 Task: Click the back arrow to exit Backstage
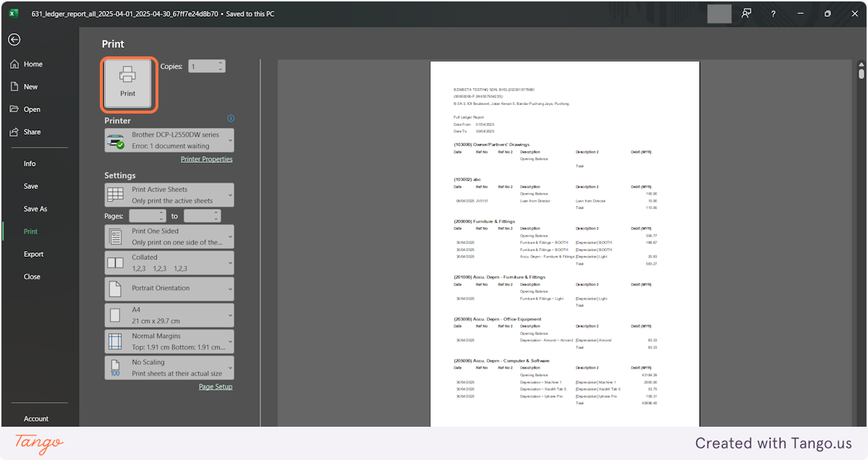click(14, 40)
